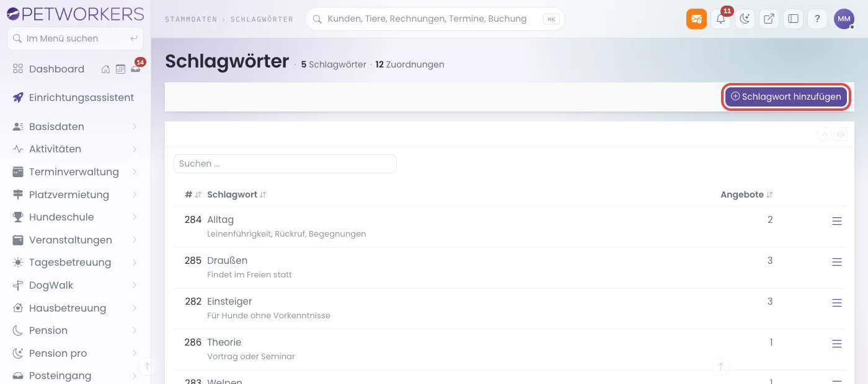This screenshot has height=384, width=868.
Task: Click the calendar icon beside Dashboard
Action: coord(120,69)
